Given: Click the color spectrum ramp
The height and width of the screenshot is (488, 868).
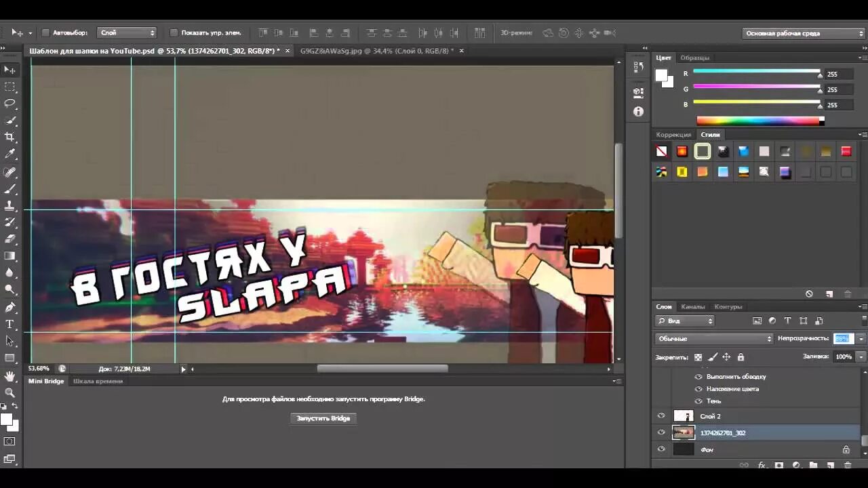Looking at the screenshot, I should click(x=760, y=121).
